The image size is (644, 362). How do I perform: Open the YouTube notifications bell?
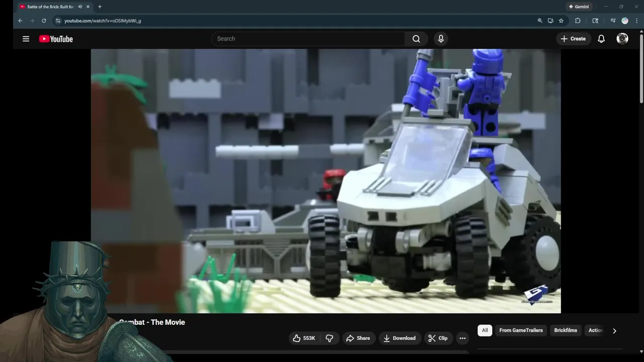[601, 39]
